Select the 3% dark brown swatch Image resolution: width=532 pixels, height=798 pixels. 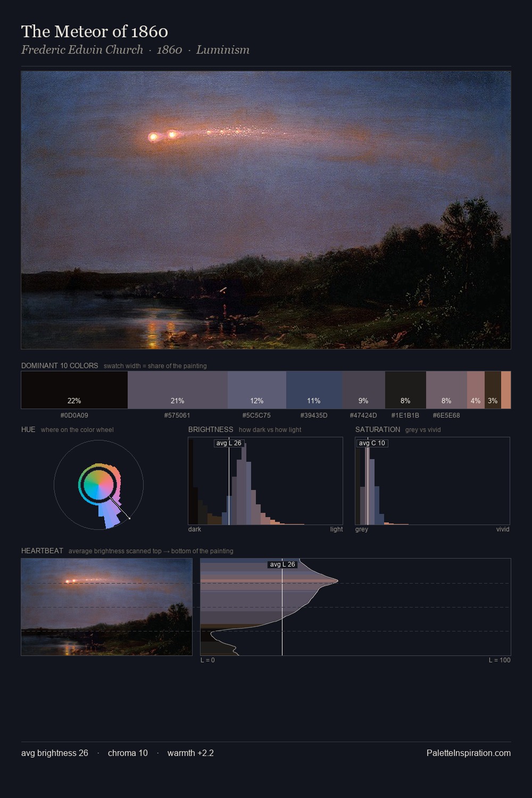493,390
